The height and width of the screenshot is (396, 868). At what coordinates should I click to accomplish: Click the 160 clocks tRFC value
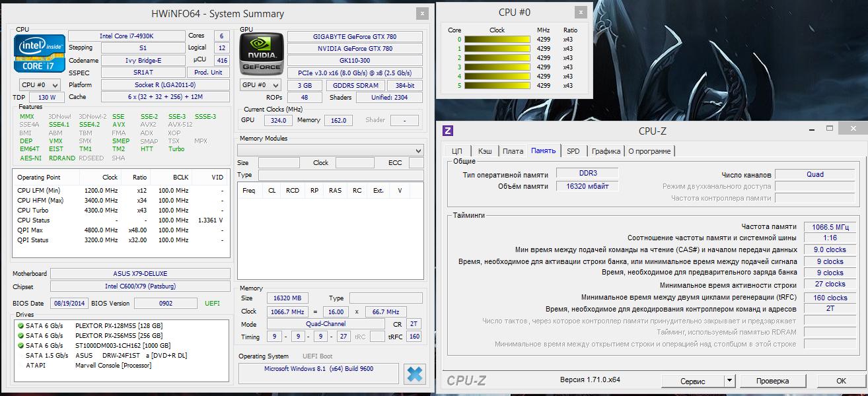830,298
